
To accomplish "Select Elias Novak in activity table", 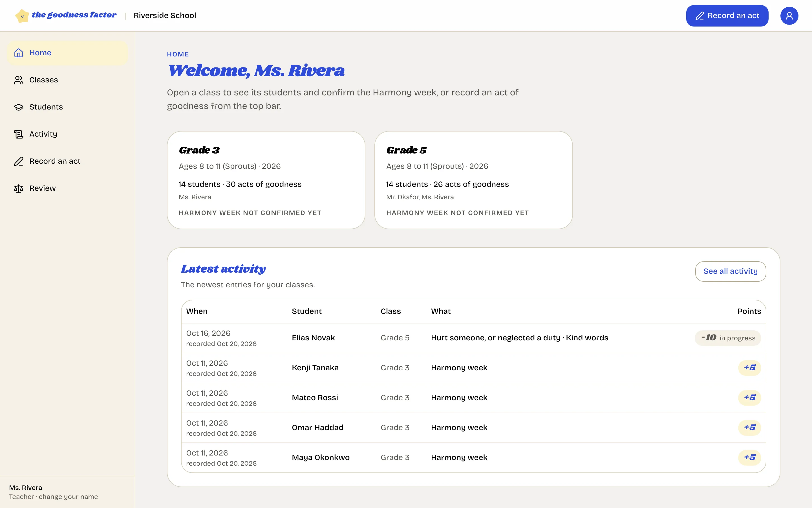I will click(x=314, y=338).
